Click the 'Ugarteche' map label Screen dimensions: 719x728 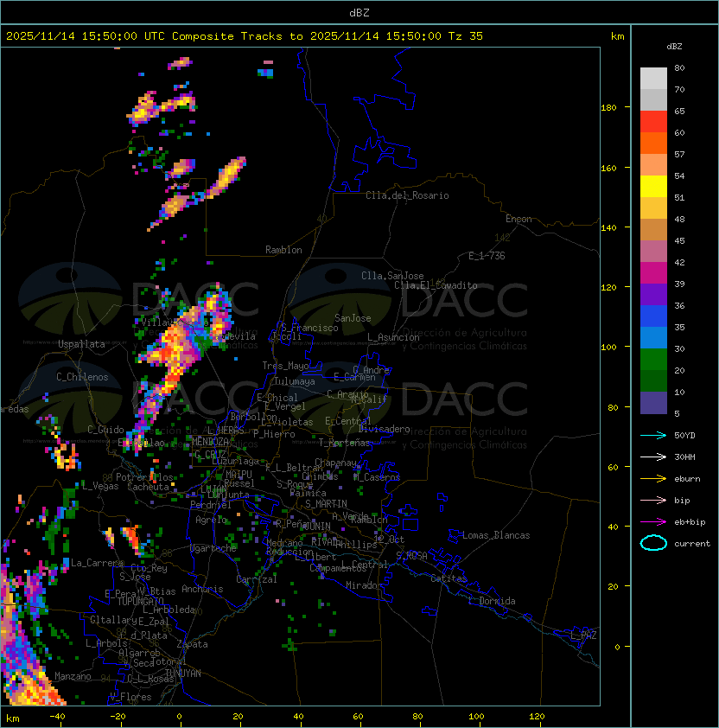pyautogui.click(x=213, y=548)
